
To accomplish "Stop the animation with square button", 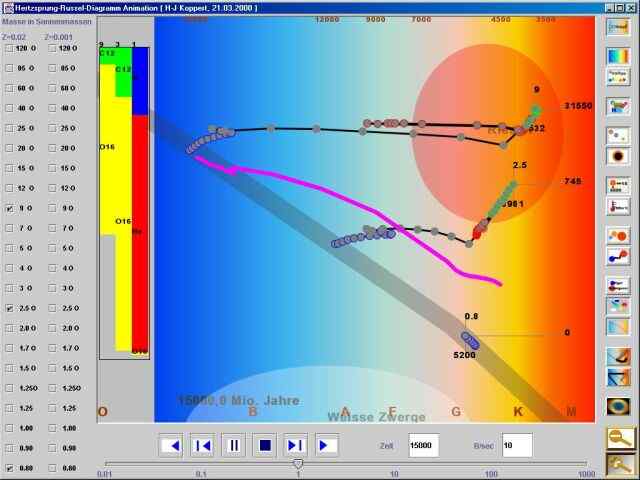I will (264, 445).
